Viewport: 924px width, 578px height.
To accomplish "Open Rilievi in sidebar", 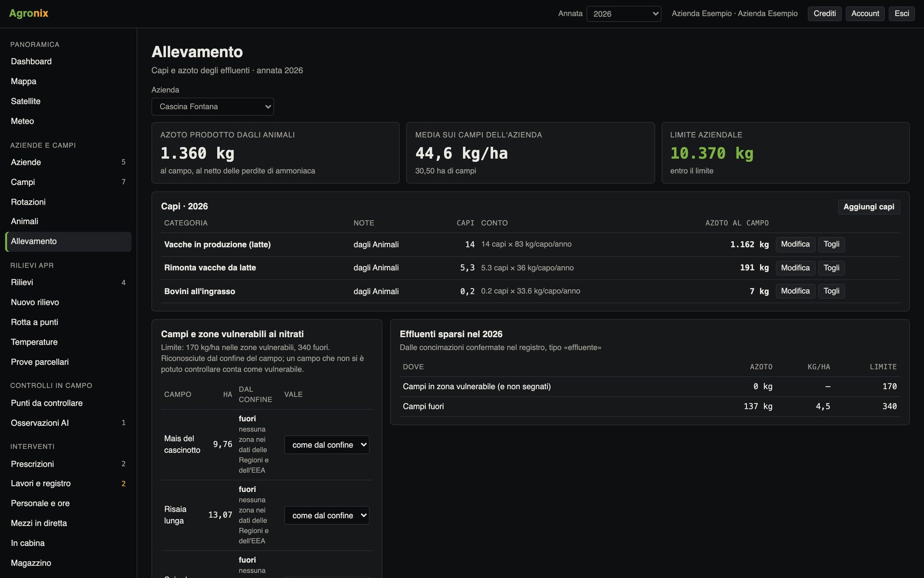I will click(68, 282).
